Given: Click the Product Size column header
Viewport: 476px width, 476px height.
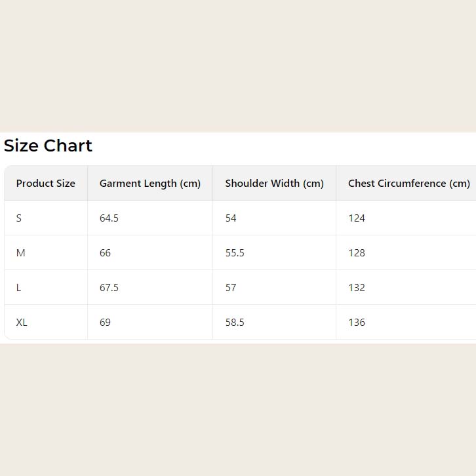Looking at the screenshot, I should click(46, 184).
